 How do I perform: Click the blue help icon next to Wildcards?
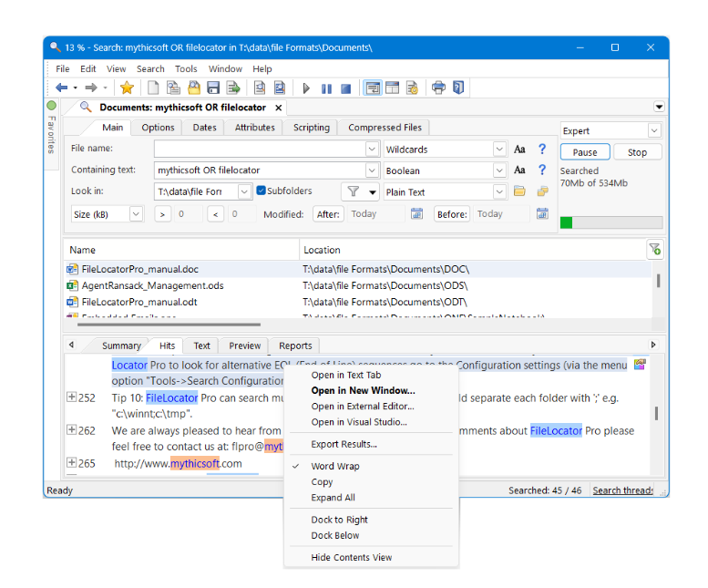pyautogui.click(x=542, y=149)
